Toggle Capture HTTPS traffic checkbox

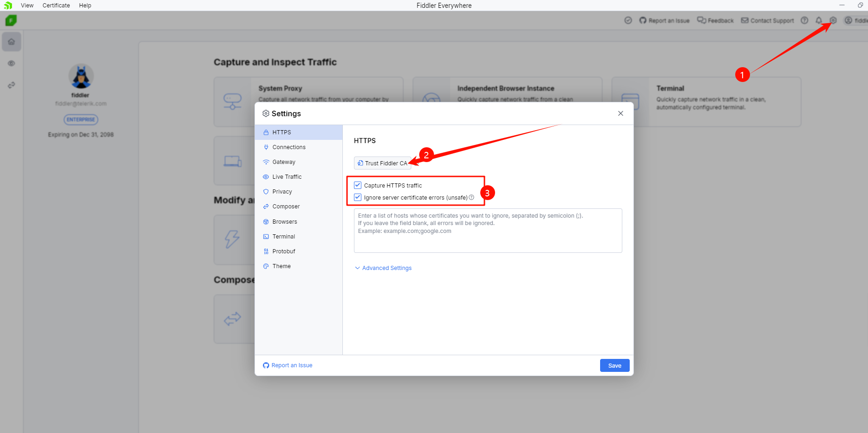358,185
